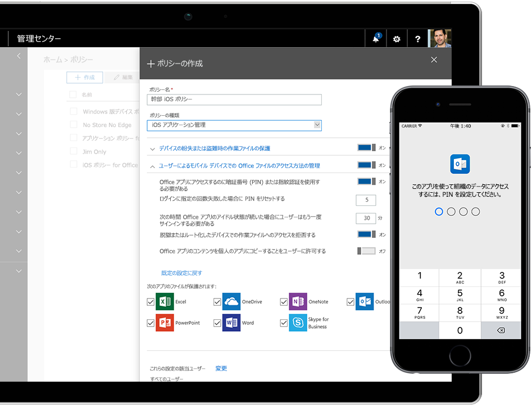Open the notifications bell icon
Screen dimensions: 532x407
[x=376, y=38]
